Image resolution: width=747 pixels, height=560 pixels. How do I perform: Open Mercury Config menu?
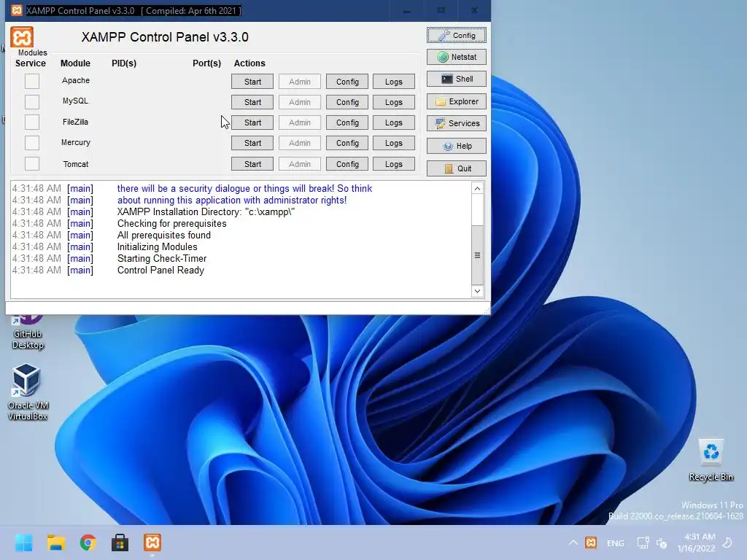point(347,143)
